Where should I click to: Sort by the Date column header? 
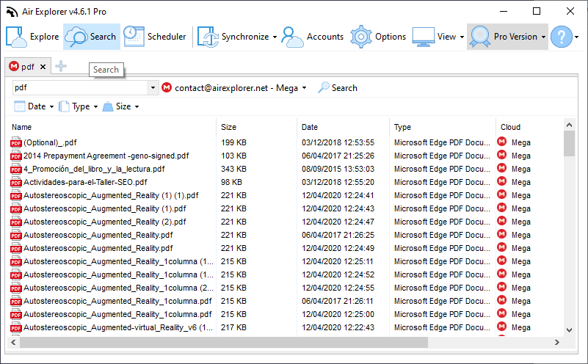coord(309,127)
